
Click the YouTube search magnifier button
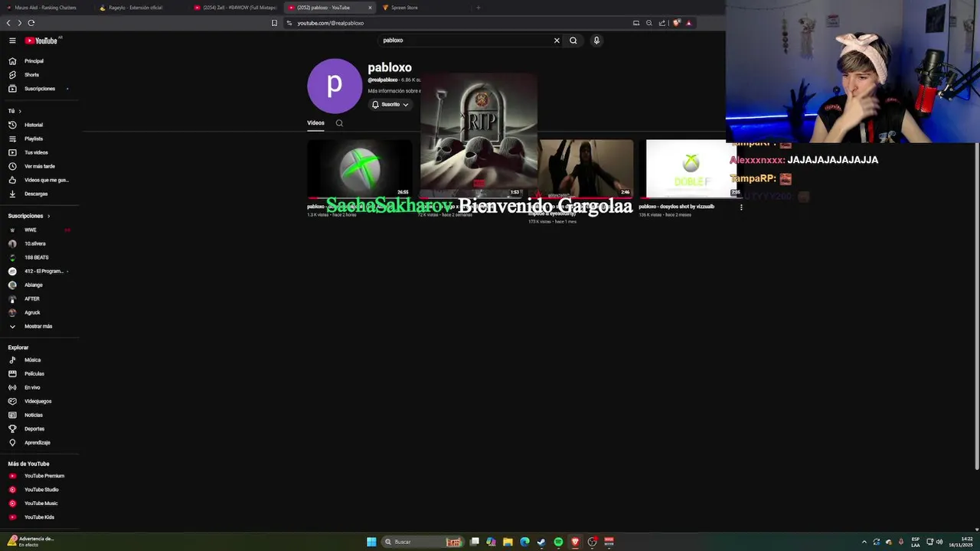point(573,41)
